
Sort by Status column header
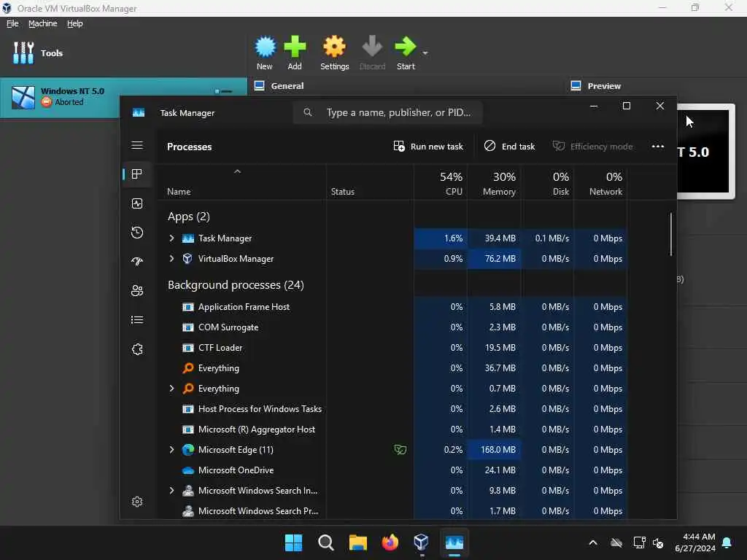pyautogui.click(x=370, y=184)
